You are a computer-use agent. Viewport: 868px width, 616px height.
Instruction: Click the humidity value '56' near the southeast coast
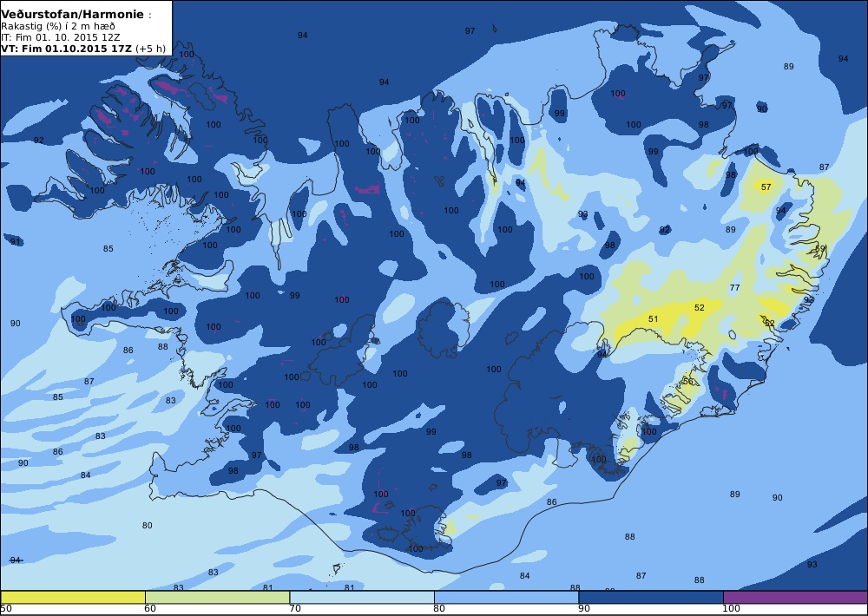click(x=688, y=382)
